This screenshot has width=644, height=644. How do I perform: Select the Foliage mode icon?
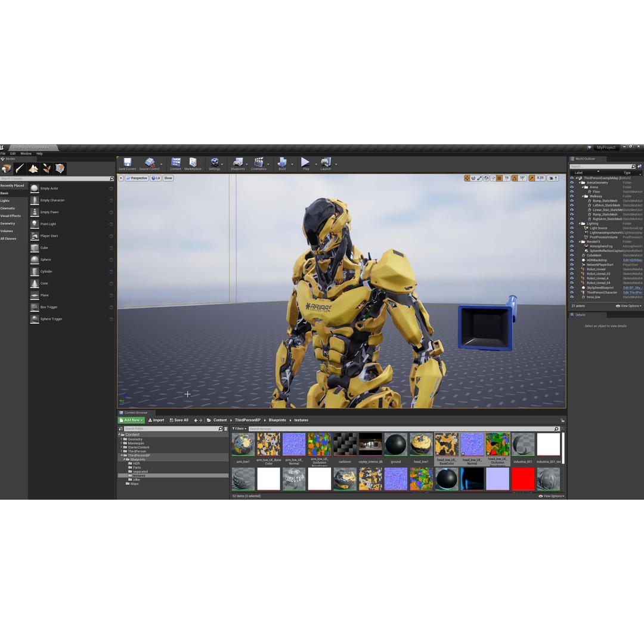[47, 168]
